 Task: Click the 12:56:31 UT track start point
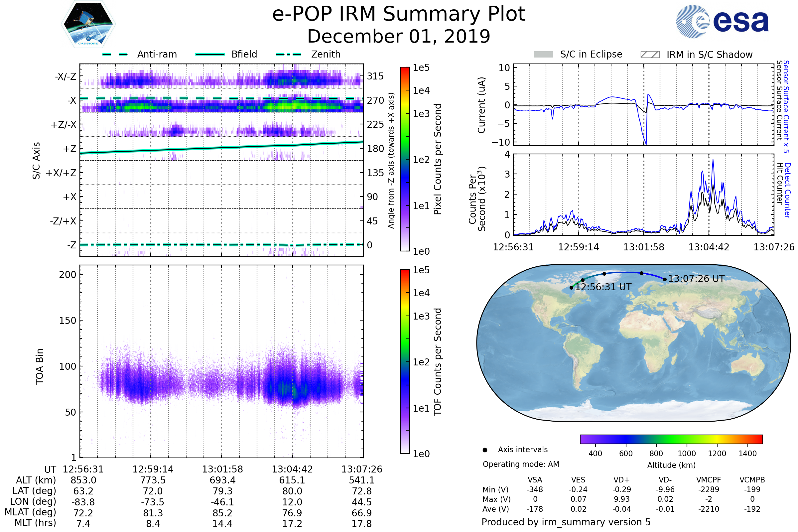[571, 288]
